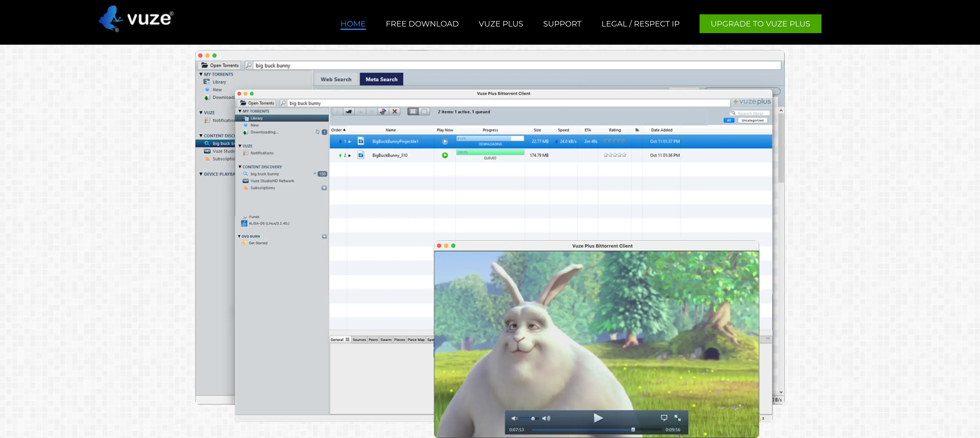Collapse CONTENT DISCOVERY in front window
Image resolution: width=980 pixels, height=438 pixels.
pyautogui.click(x=240, y=167)
